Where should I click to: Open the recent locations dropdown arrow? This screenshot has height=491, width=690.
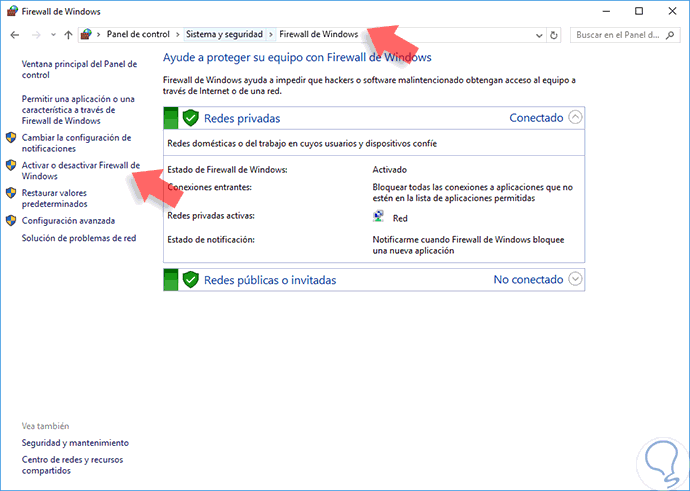tap(53, 35)
